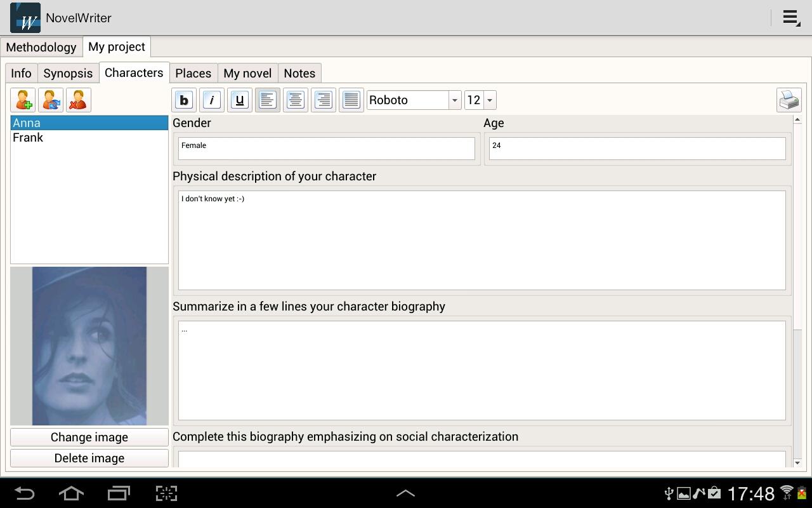This screenshot has height=508, width=812.
Task: Tap the Android home button
Action: (x=71, y=493)
